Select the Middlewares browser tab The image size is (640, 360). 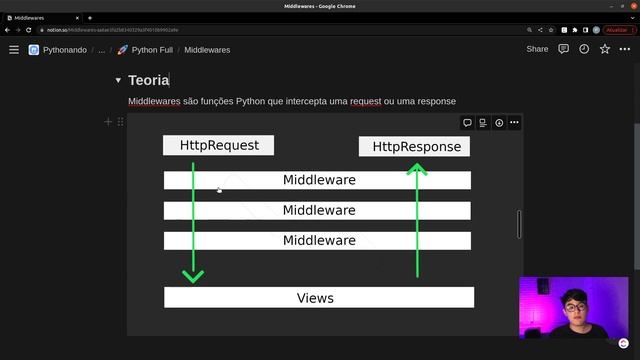click(x=42, y=18)
